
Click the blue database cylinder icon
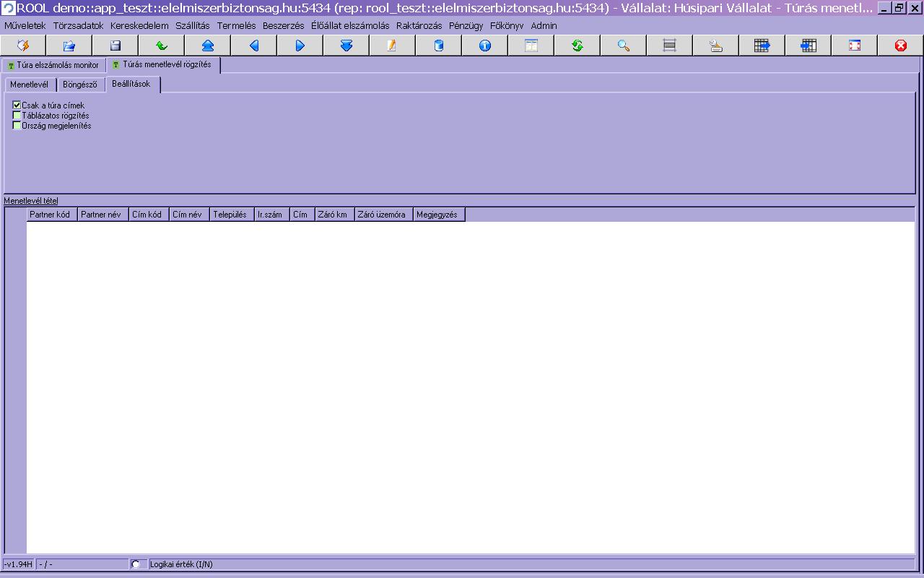click(439, 46)
